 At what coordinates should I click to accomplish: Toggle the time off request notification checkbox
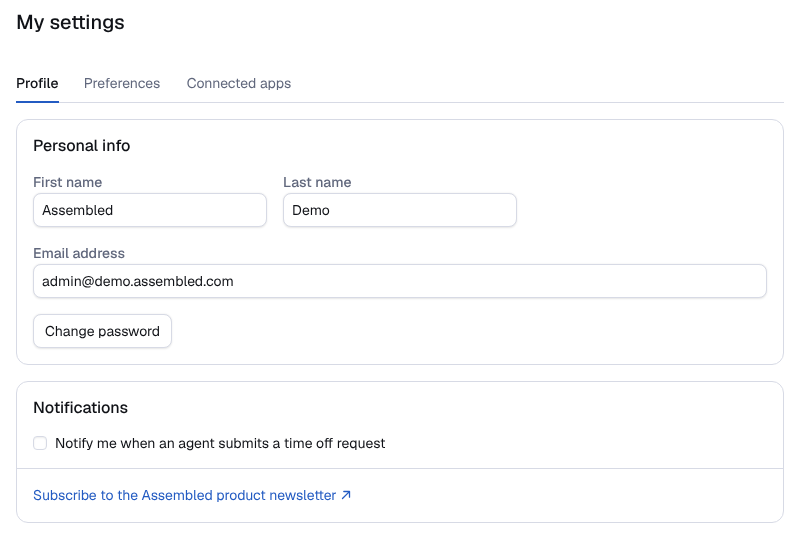[x=40, y=443]
